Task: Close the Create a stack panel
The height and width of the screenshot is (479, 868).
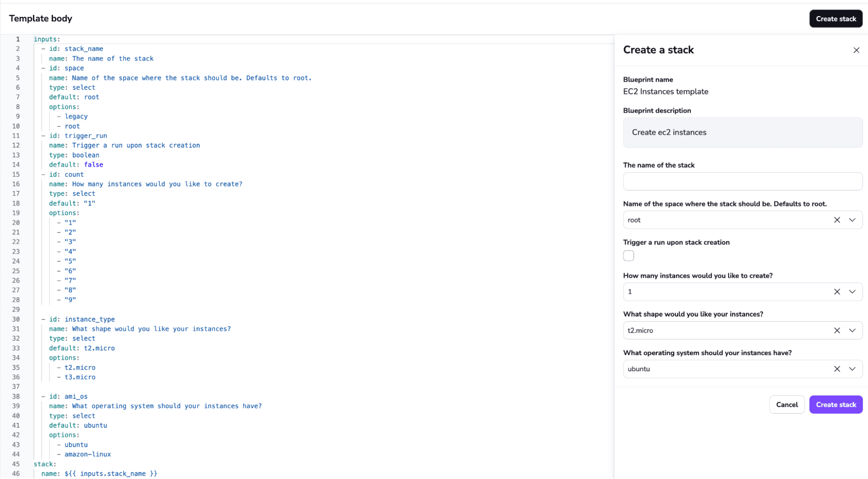Action: pos(856,50)
